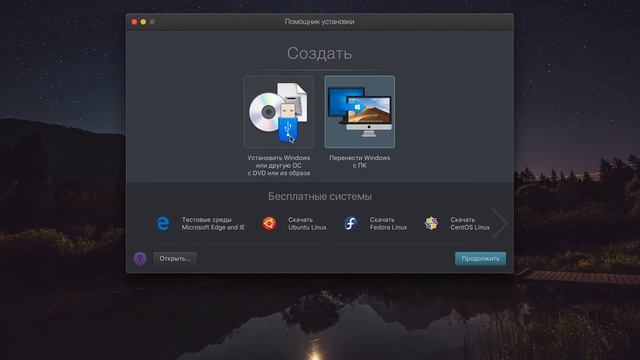Minimize the Помощник установки window with the yellow button
The width and height of the screenshot is (640, 360).
pyautogui.click(x=143, y=22)
